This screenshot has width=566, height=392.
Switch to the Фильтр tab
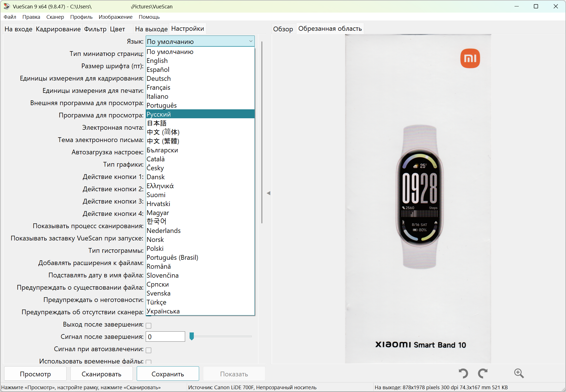coord(95,29)
